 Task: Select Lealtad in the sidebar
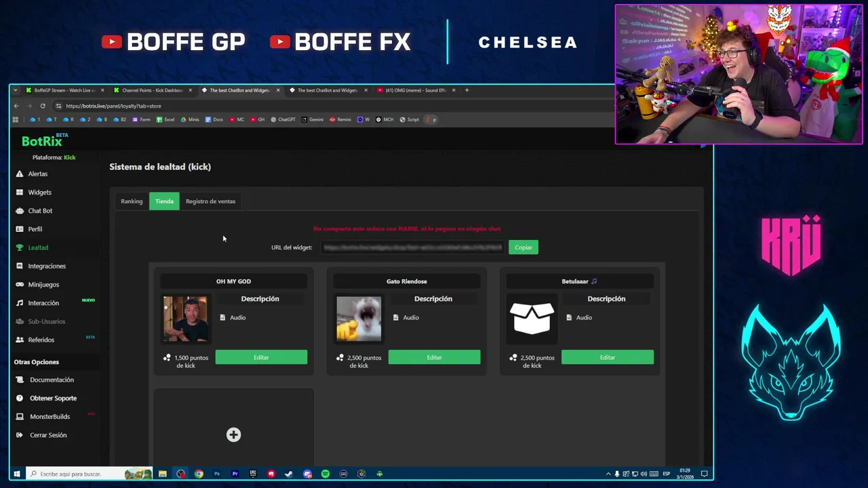(x=38, y=247)
